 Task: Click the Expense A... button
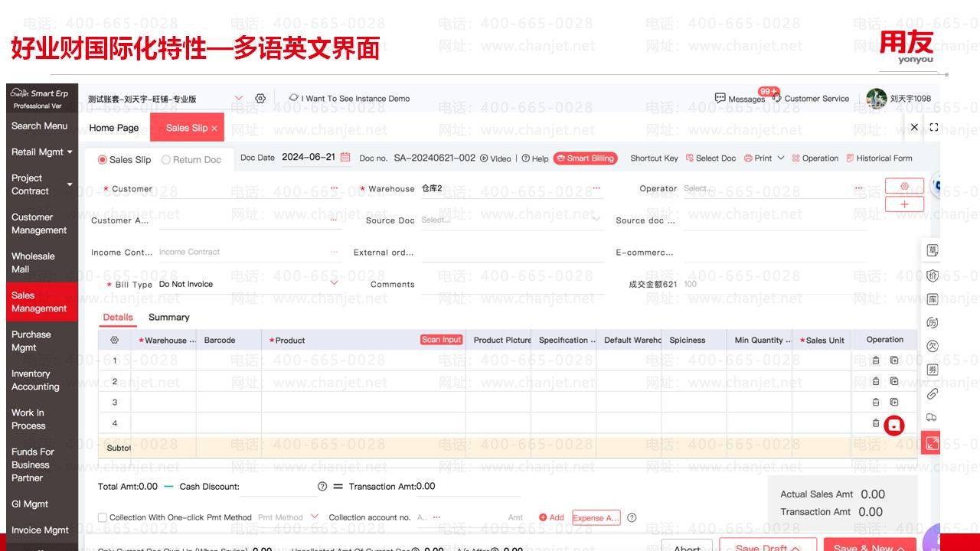596,518
